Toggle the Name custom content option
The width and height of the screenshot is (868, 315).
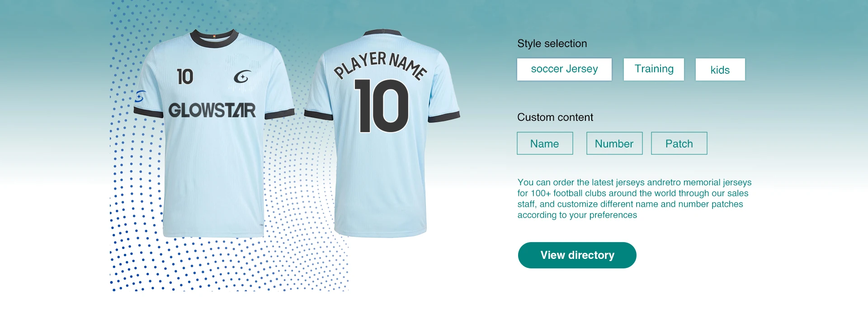[x=545, y=143]
